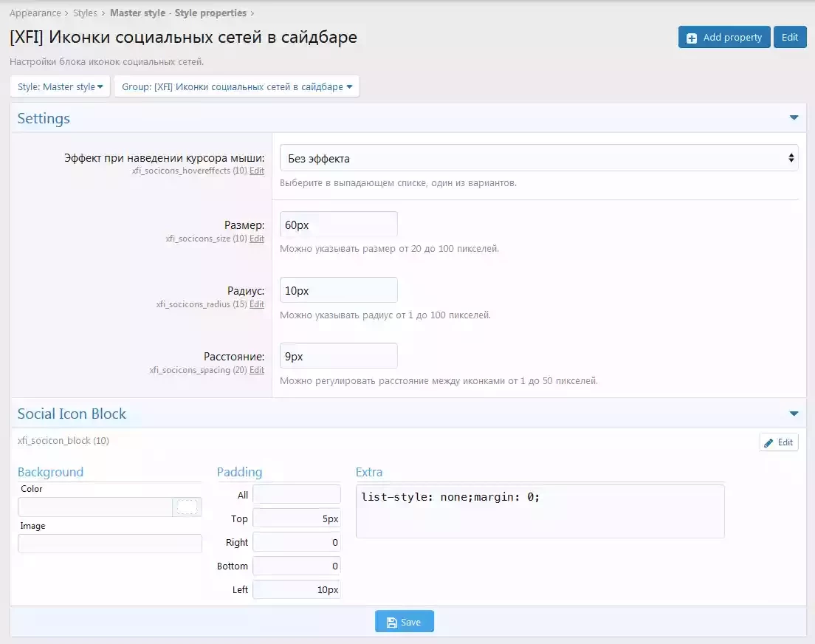Click the Background Color text field
This screenshot has height=644, width=815.
pos(95,507)
